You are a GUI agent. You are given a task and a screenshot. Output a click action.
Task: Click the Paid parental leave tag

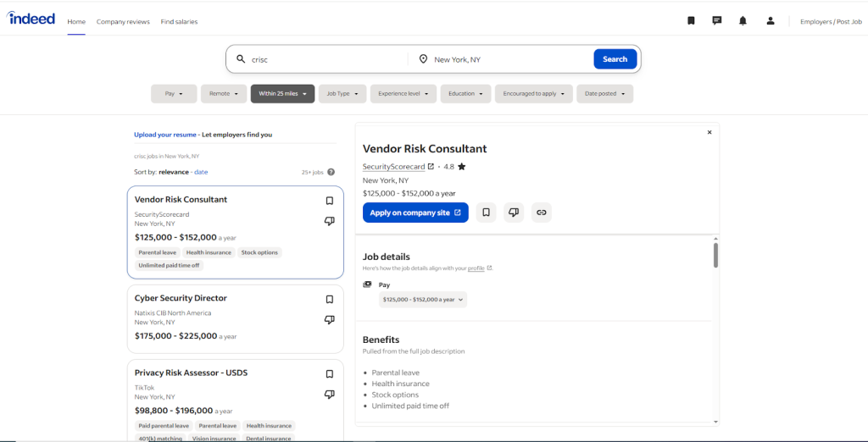164,426
